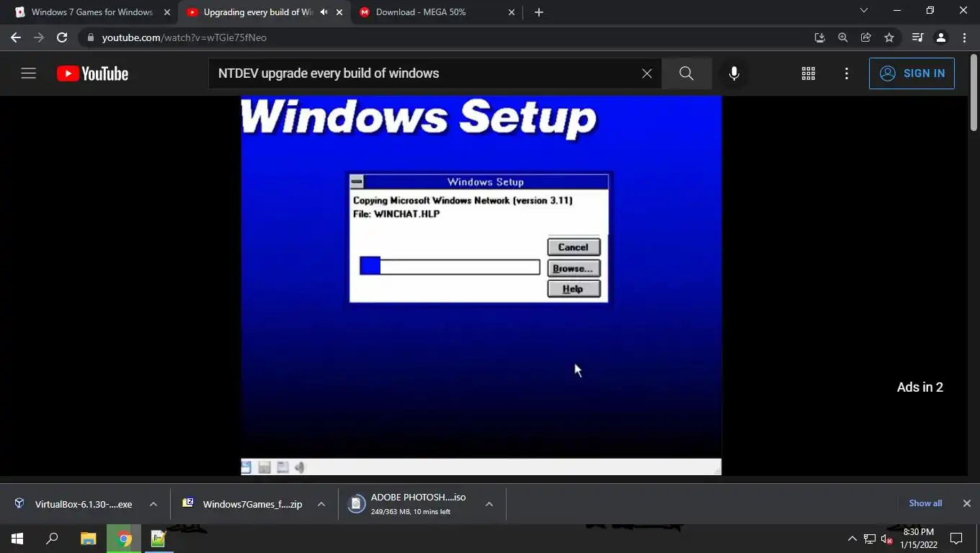Viewport: 980px width, 553px height.
Task: Open the site padlock info
Action: click(90, 37)
